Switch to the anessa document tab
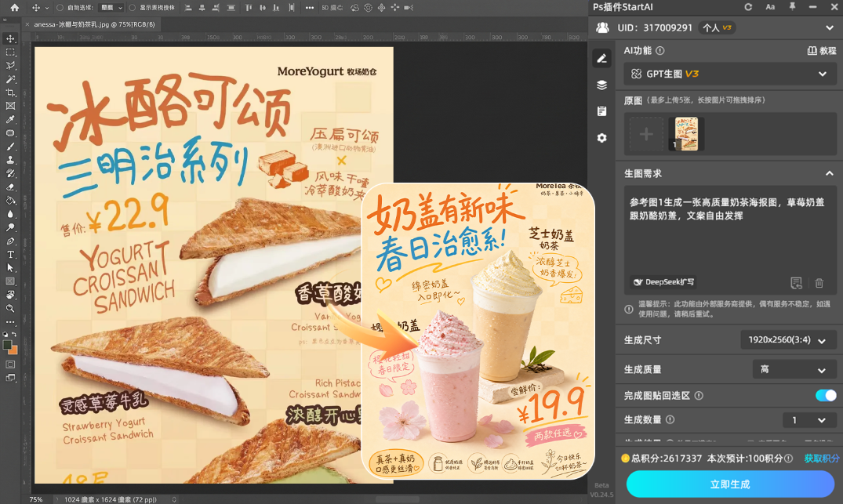 click(94, 24)
